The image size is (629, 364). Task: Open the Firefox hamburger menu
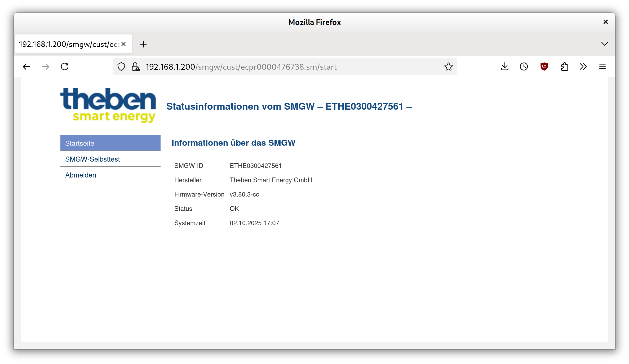[x=603, y=66]
